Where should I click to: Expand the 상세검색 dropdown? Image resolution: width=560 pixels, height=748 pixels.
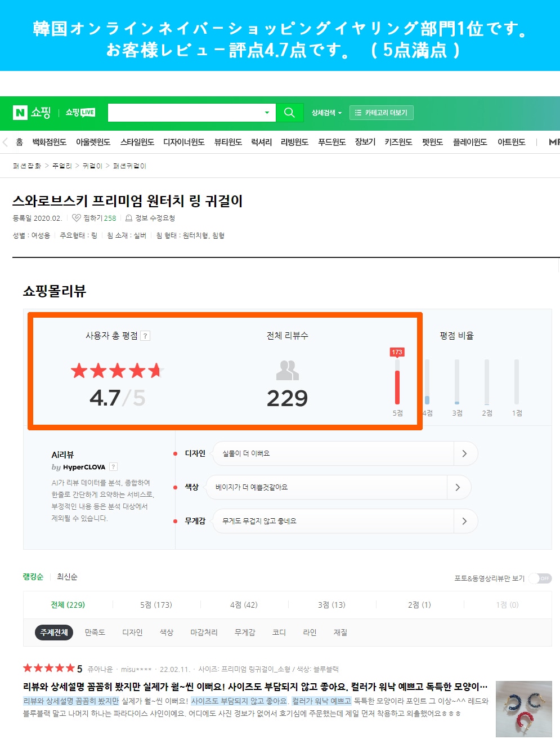click(326, 113)
